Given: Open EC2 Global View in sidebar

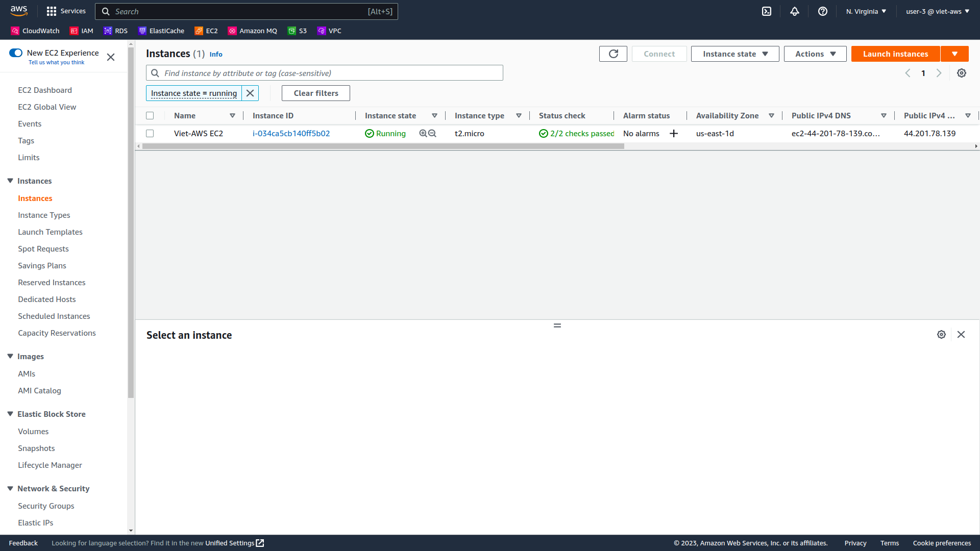Looking at the screenshot, I should 47,107.
